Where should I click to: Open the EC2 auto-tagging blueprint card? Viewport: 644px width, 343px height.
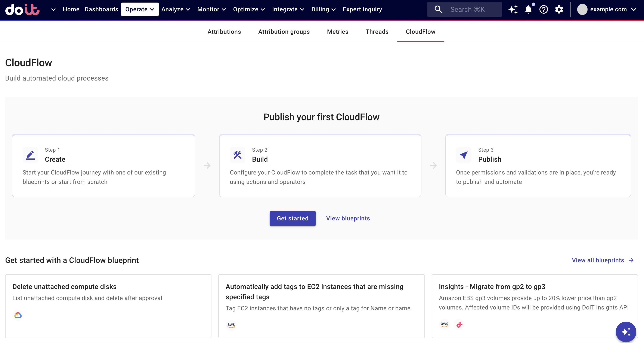(322, 306)
